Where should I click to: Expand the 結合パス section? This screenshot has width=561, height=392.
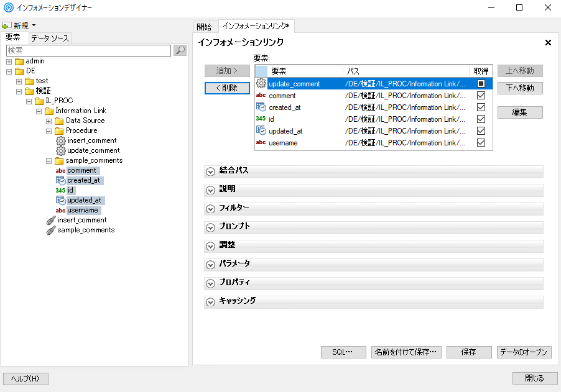pos(210,171)
